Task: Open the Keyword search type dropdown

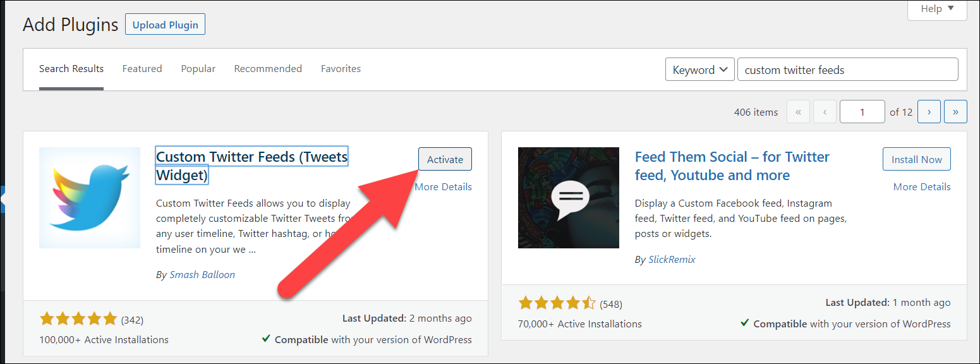Action: point(700,70)
